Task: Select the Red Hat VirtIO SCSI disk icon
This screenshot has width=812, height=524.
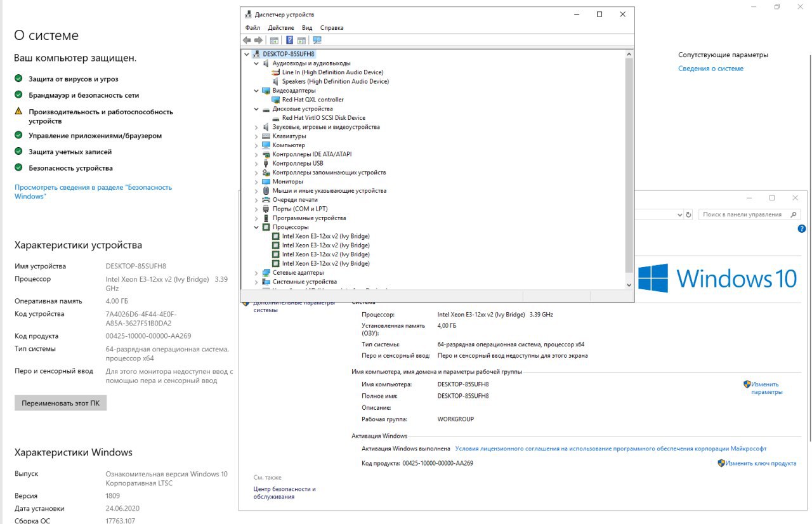Action: (x=275, y=118)
